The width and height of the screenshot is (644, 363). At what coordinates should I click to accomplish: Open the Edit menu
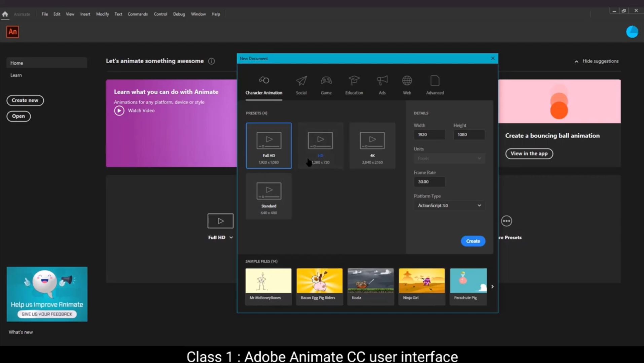pyautogui.click(x=57, y=14)
